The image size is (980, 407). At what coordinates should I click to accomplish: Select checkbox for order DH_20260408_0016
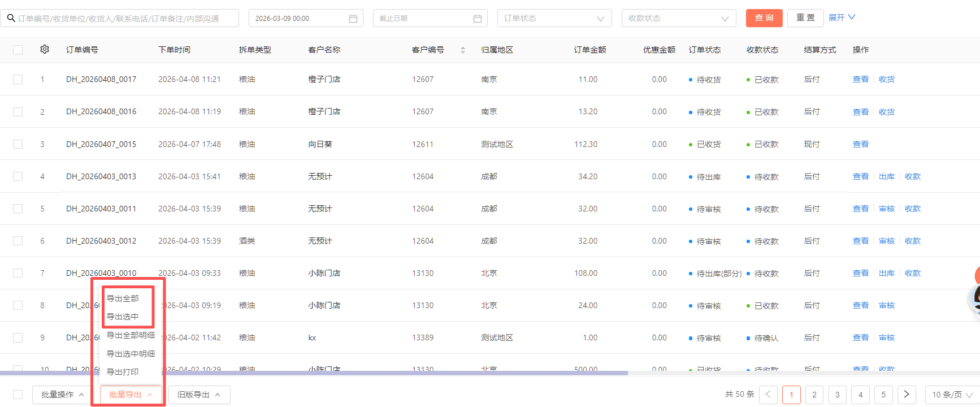pos(18,111)
